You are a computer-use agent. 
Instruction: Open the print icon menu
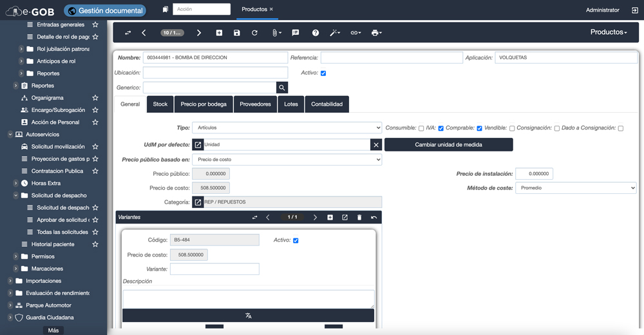(x=376, y=33)
